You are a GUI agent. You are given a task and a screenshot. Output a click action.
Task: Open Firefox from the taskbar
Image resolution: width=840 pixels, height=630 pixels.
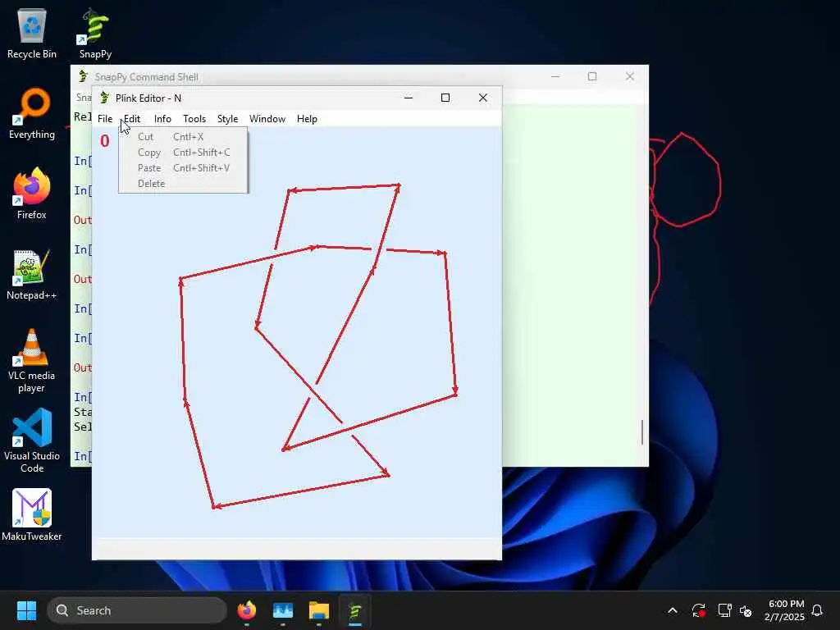pyautogui.click(x=247, y=610)
